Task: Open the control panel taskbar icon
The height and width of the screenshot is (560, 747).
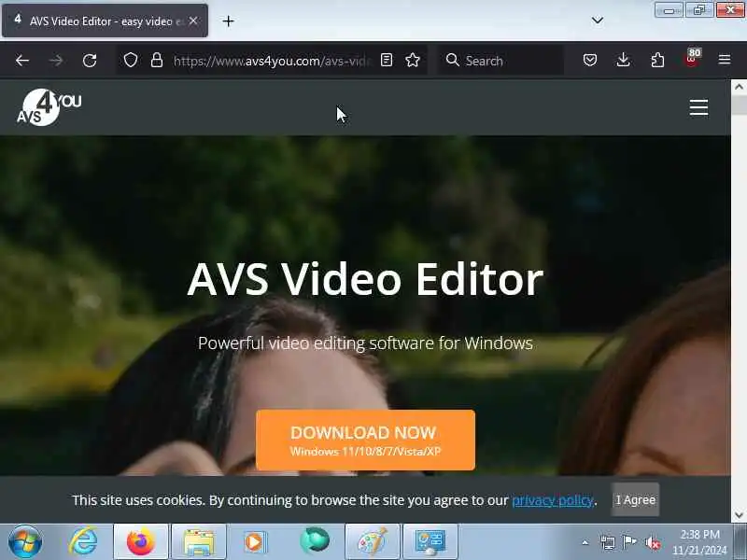Action: pos(430,542)
